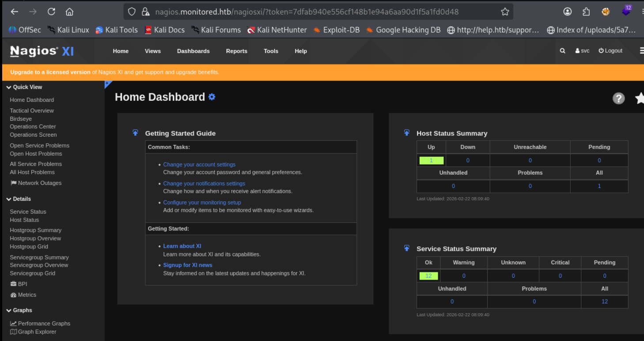Viewport: 644px width, 341px height.
Task: Click the Home Dashboard settings gear icon
Action: 212,97
